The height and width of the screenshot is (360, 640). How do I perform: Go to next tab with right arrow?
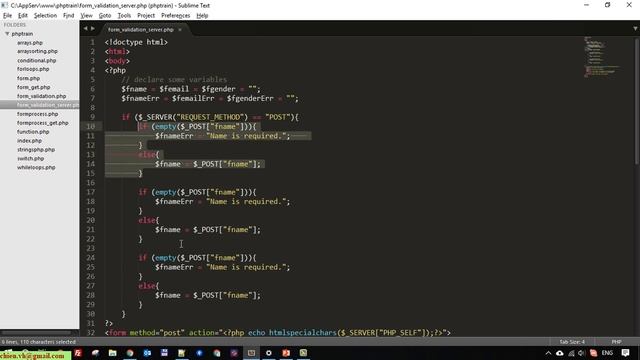(93, 29)
